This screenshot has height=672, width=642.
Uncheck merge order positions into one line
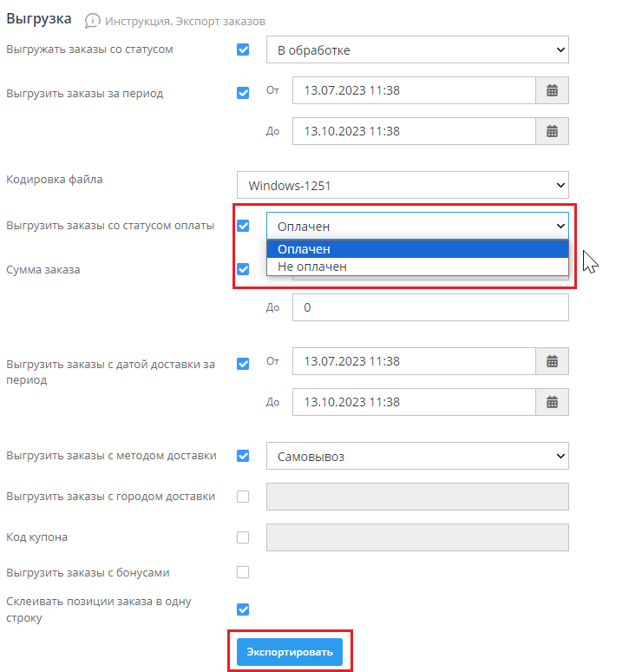coord(243,609)
